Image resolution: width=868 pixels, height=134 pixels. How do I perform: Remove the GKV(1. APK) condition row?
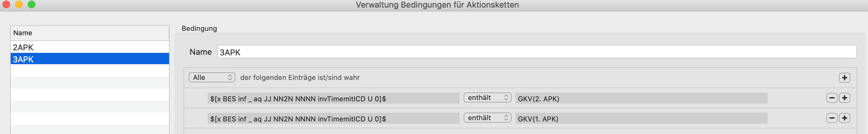(832, 118)
